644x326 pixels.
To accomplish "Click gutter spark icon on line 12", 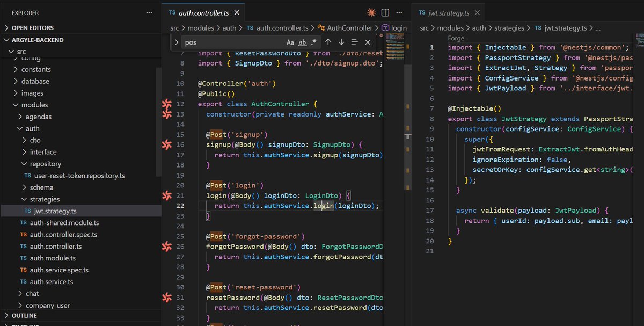I will pos(166,104).
